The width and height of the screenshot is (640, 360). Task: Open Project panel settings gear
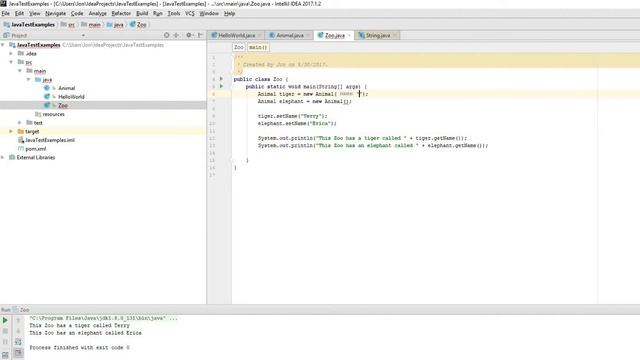click(189, 35)
